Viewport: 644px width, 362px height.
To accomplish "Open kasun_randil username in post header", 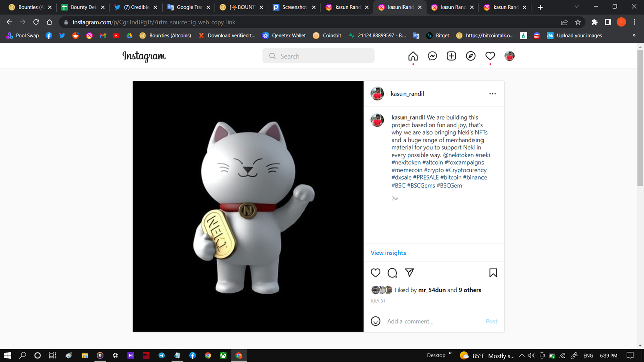I will 408,94.
